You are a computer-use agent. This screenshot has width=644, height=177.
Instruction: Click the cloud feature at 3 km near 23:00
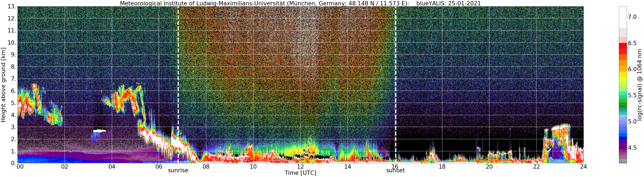(561, 128)
